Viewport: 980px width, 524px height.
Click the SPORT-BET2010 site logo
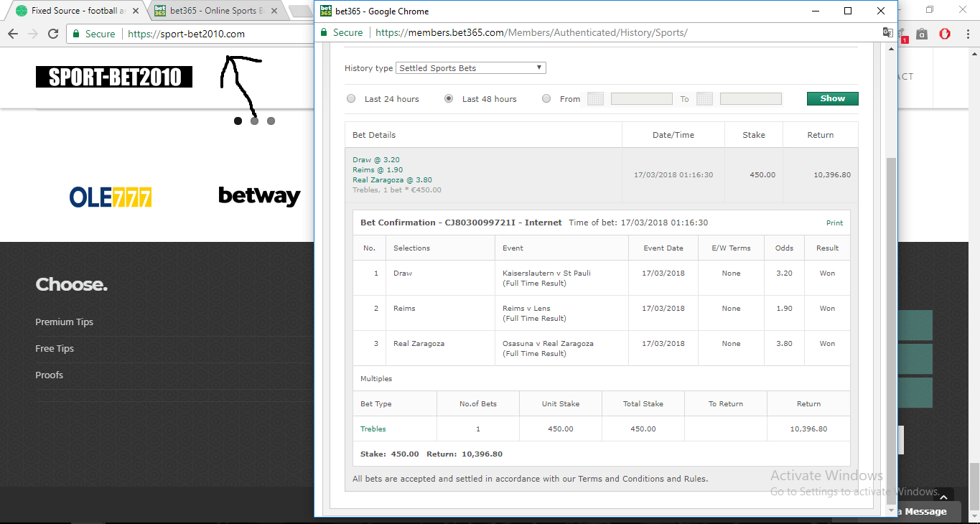[114, 77]
